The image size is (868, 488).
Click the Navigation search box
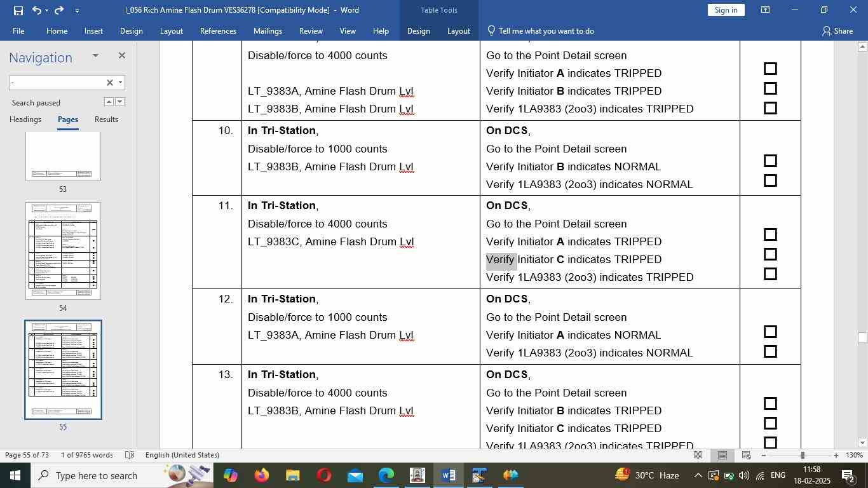pos(57,83)
